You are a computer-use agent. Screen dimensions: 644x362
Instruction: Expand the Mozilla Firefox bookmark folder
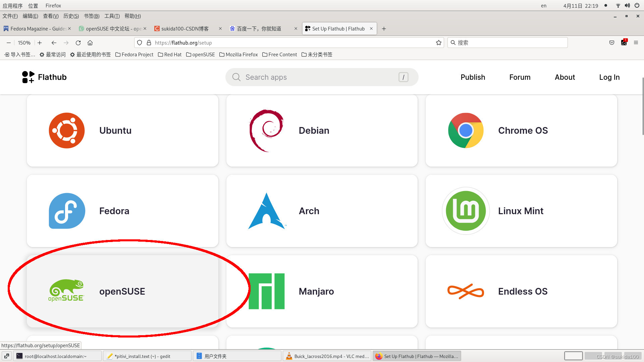pos(238,54)
